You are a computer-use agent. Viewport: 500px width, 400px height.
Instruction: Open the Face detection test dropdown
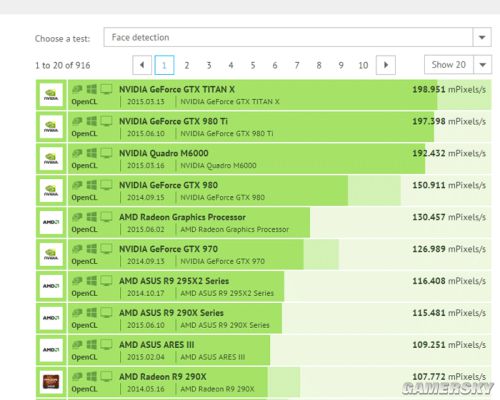[297, 37]
